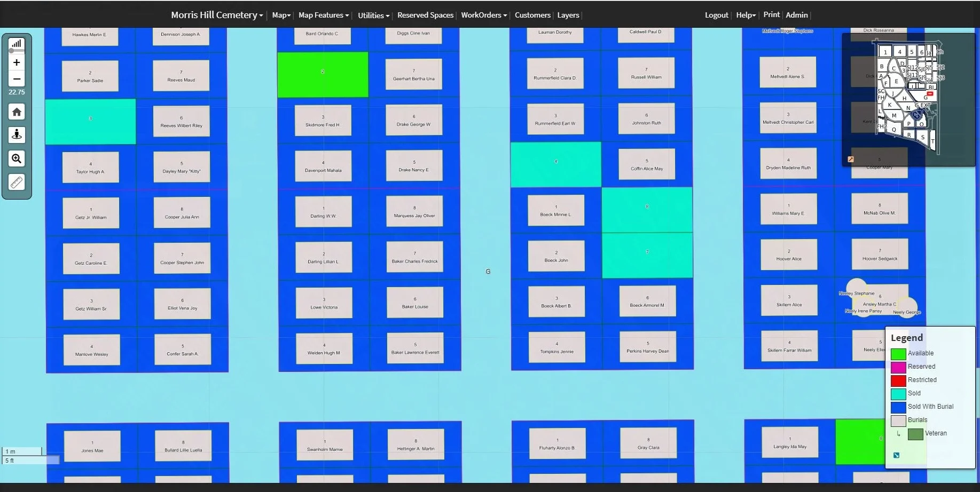The height and width of the screenshot is (492, 980).
Task: Click the Weiden Hugh M burial marker
Action: [324, 348]
